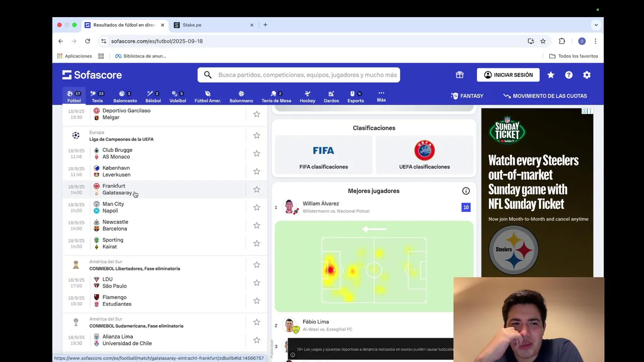Click the INICIAR SESIÓN button
This screenshot has width=644, height=362.
508,75
